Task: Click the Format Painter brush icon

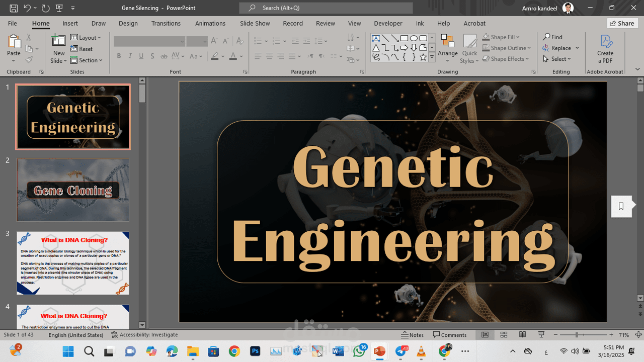Action: pyautogui.click(x=29, y=60)
